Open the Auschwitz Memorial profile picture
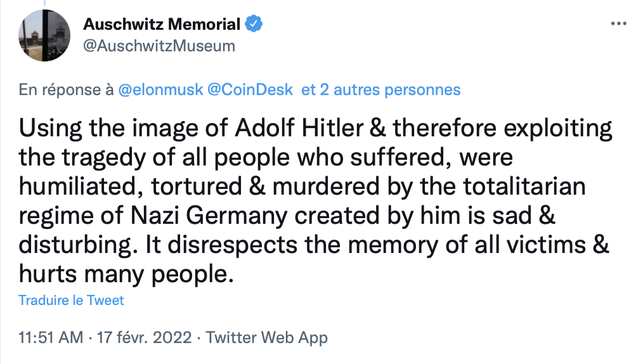Image resolution: width=643 pixels, height=364 pixels. 43,36
